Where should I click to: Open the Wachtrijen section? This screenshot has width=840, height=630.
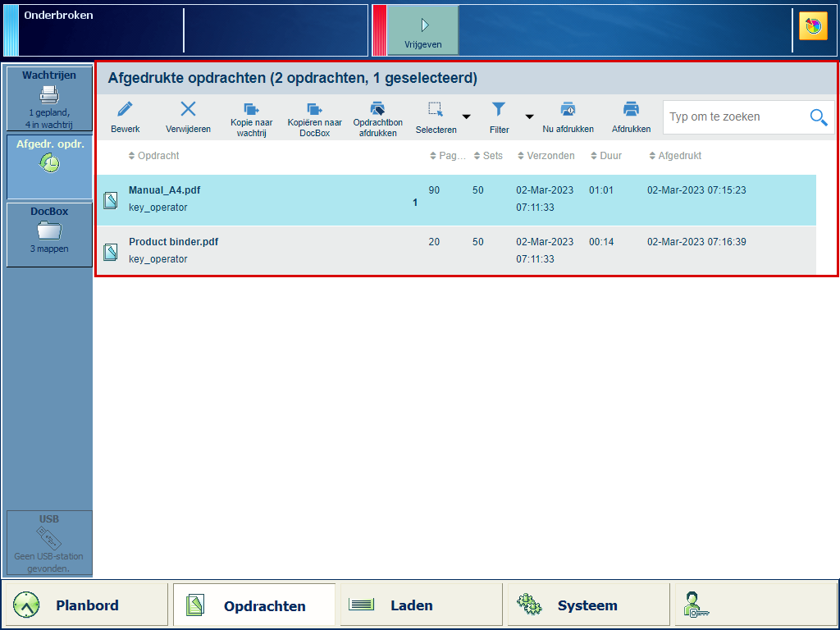point(49,99)
